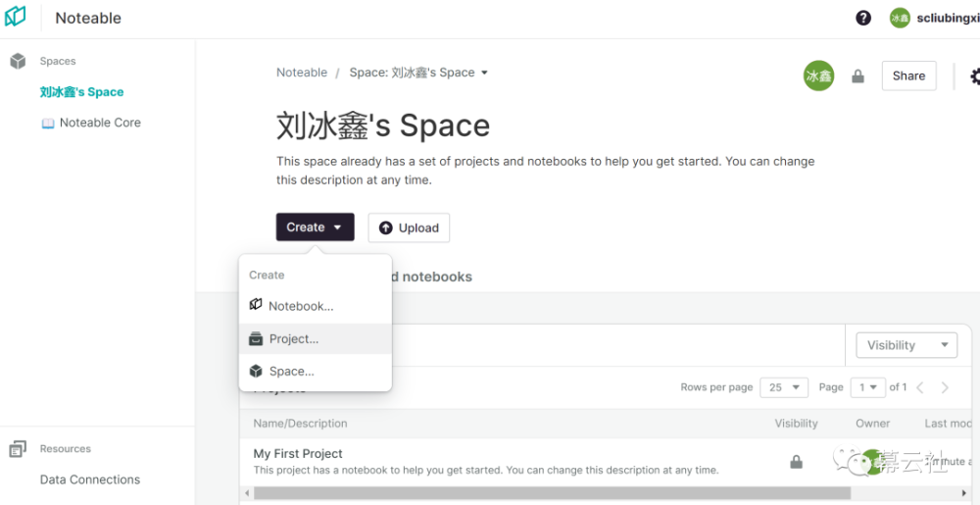The width and height of the screenshot is (980, 505).
Task: Click the green 冰鑫 avatar near Share
Action: point(818,76)
